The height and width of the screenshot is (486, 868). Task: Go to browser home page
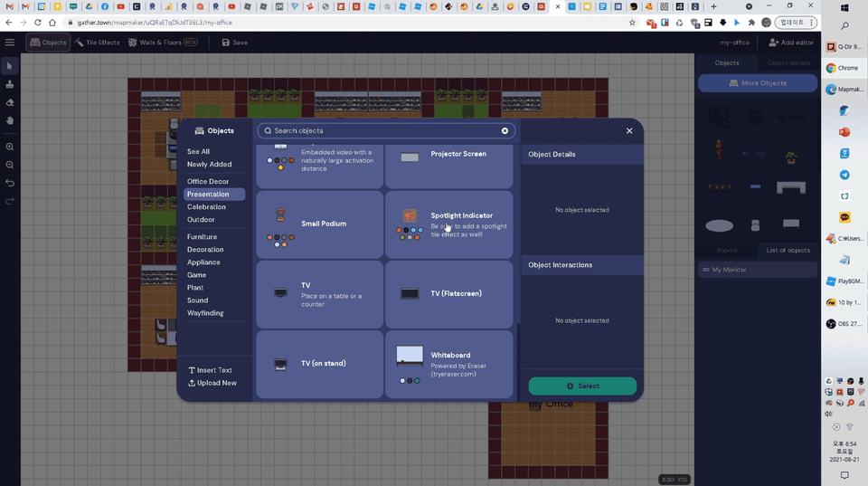click(x=52, y=22)
